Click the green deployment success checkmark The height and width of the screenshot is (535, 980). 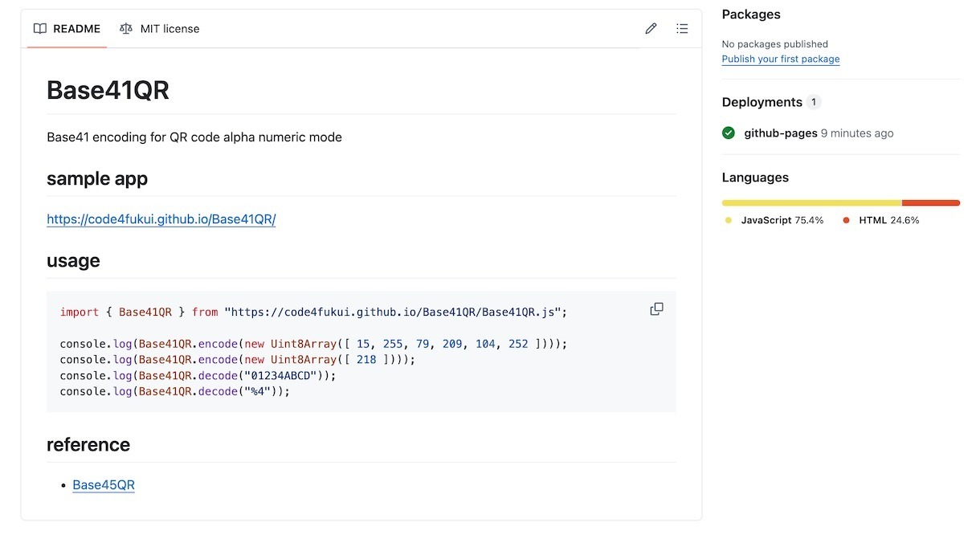[729, 133]
